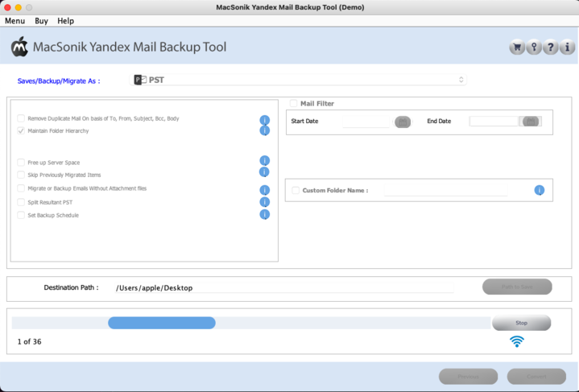
Task: Open the Buy menu
Action: point(41,21)
